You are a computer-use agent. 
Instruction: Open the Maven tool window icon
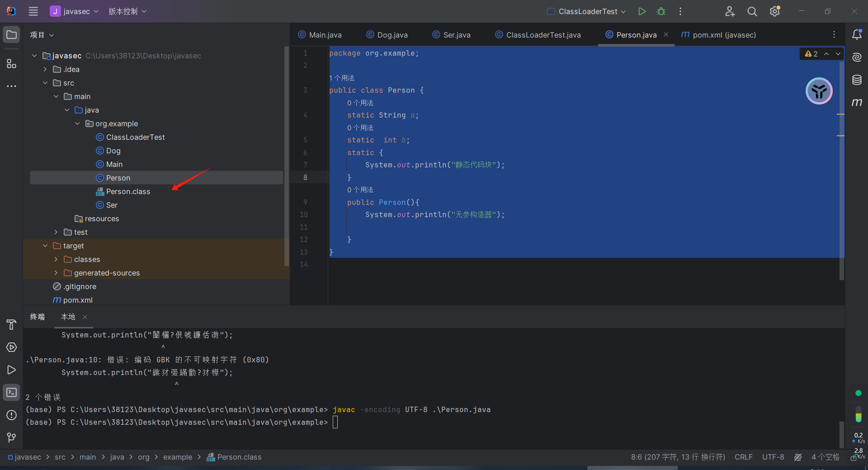click(x=857, y=103)
